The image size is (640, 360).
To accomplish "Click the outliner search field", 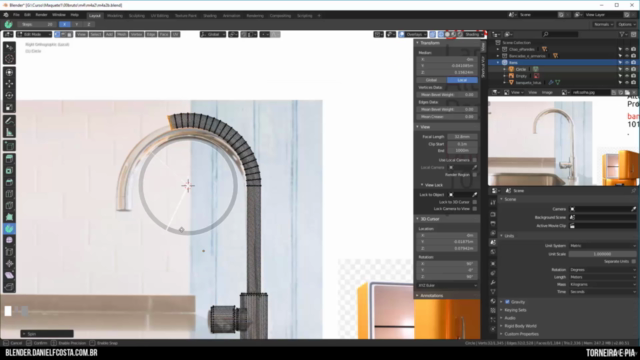I will (560, 34).
